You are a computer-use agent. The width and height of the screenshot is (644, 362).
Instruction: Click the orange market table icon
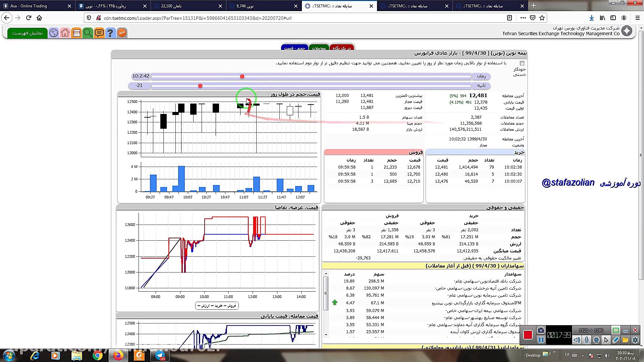point(76,33)
